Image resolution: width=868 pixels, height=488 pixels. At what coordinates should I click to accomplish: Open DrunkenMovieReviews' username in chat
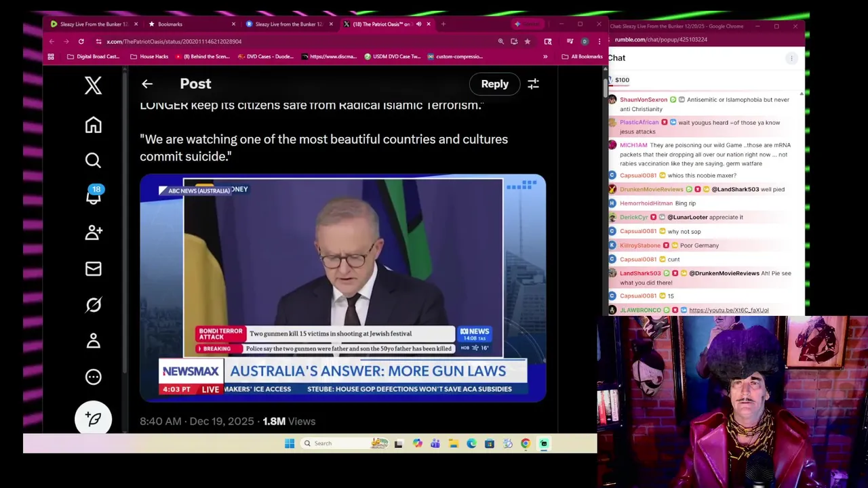[x=651, y=190]
